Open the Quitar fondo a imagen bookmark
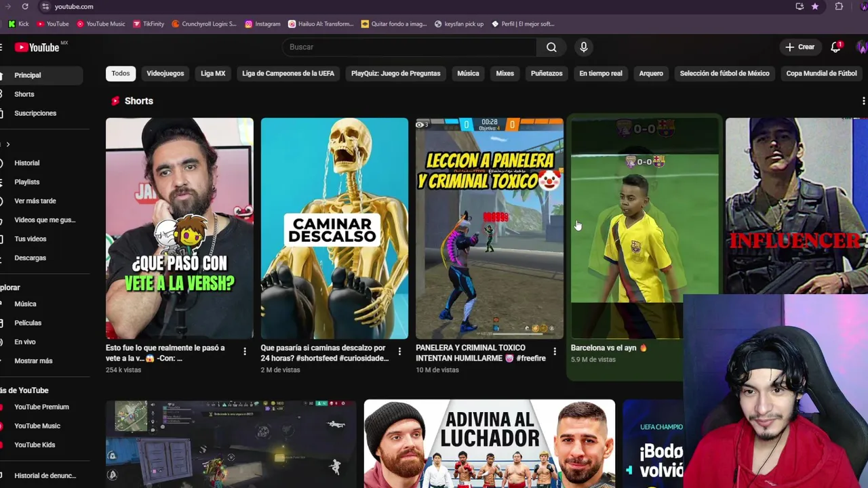The height and width of the screenshot is (488, 868). click(394, 24)
